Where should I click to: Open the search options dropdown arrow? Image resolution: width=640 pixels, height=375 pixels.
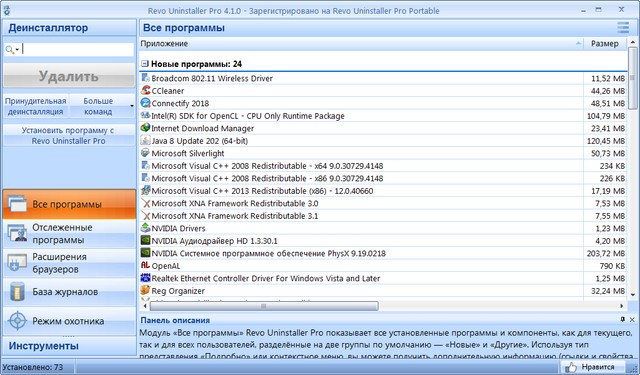[x=17, y=50]
